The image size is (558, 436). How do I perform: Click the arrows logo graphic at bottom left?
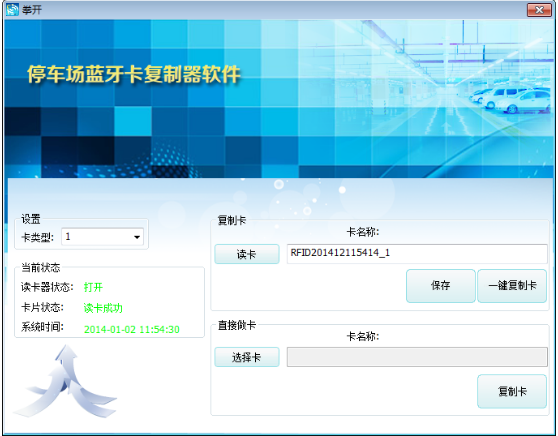pos(65,382)
